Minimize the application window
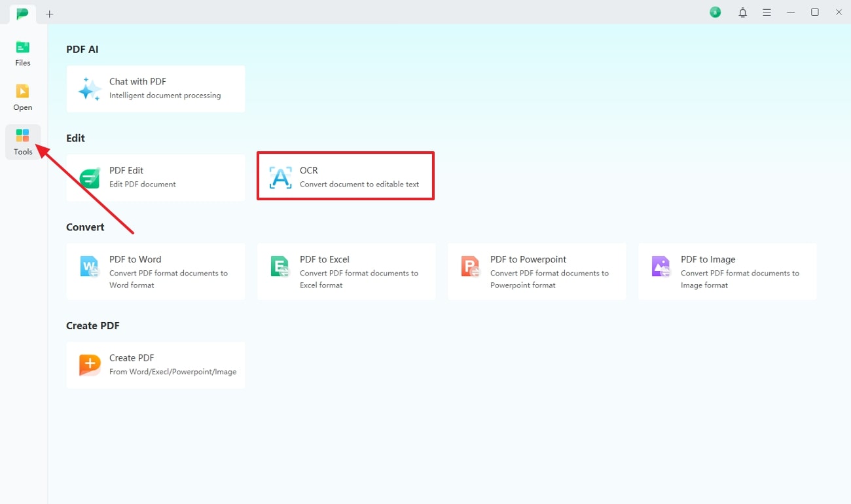The width and height of the screenshot is (851, 504). coord(791,12)
